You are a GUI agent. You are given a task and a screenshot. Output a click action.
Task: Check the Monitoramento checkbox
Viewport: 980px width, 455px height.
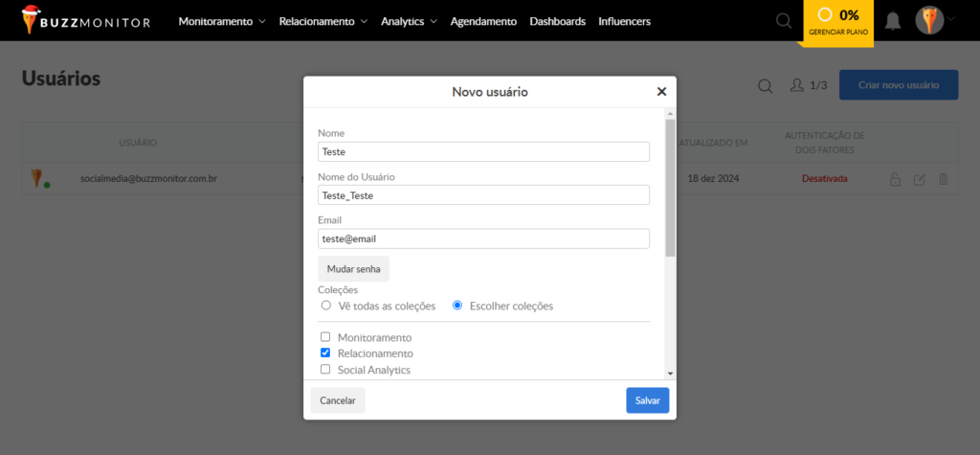325,337
